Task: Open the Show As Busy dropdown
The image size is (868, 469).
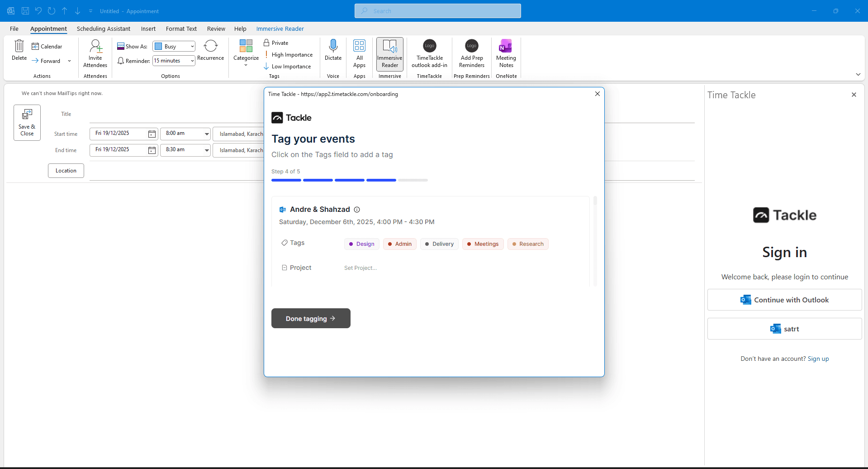Action: (174, 46)
